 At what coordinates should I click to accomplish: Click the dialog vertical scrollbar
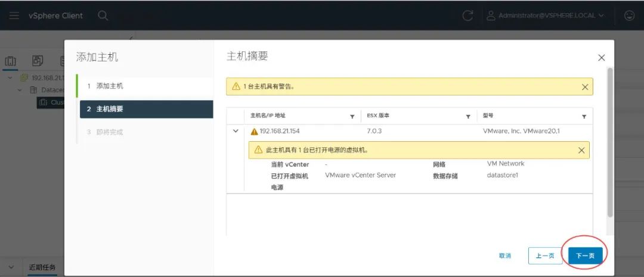[x=610, y=142]
